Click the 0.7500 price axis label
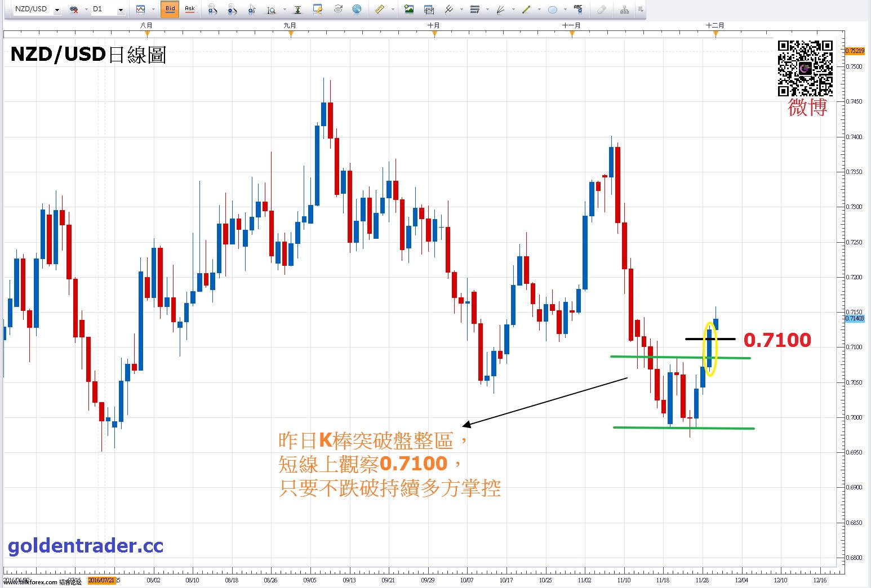The height and width of the screenshot is (588, 871). click(x=855, y=66)
